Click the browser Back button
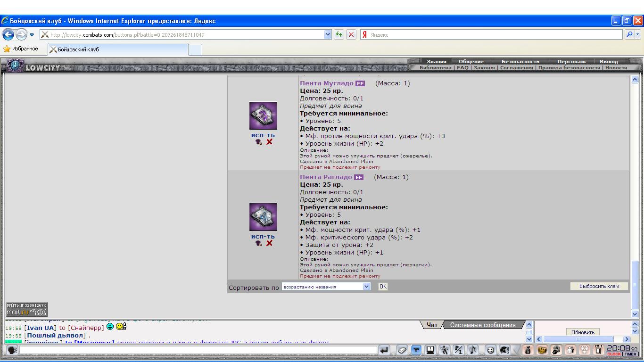The image size is (644, 362). coord(8,34)
